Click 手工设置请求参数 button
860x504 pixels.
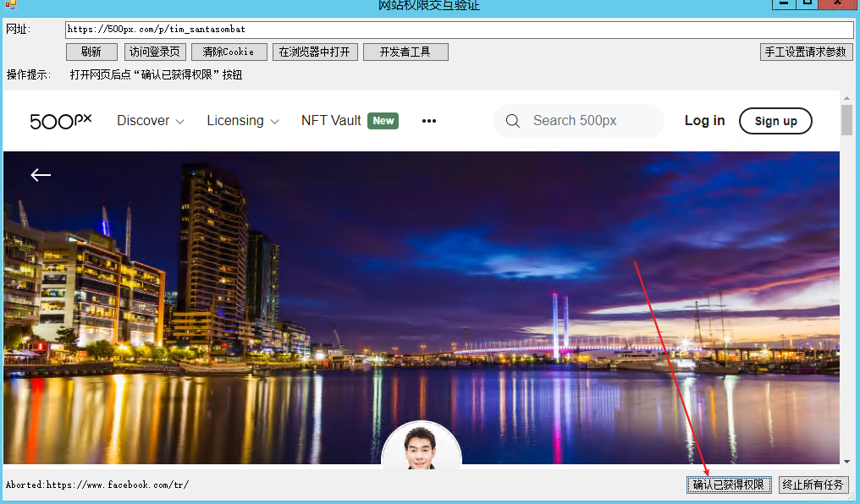[806, 52]
